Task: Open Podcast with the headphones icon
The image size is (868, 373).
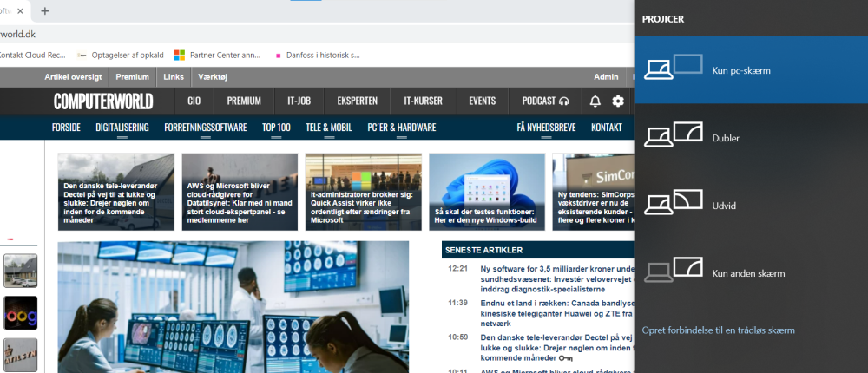Action: [545, 101]
